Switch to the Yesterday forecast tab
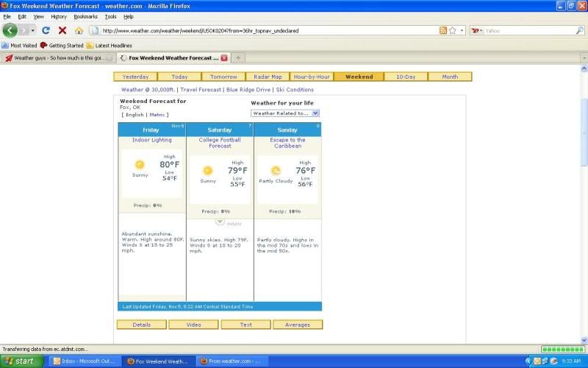The image size is (588, 368). [x=135, y=77]
